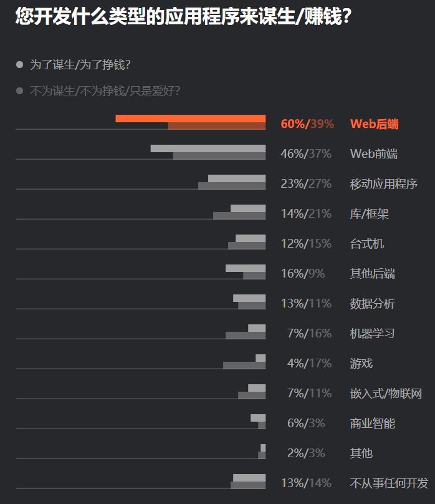Select the '为了谋生/为了挣钱?' legend bullet
The image size is (435, 504).
19,64
